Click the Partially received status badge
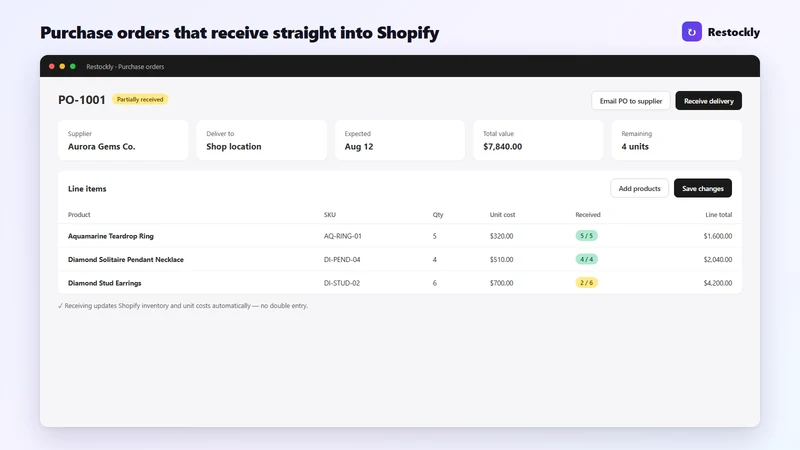 (x=140, y=99)
